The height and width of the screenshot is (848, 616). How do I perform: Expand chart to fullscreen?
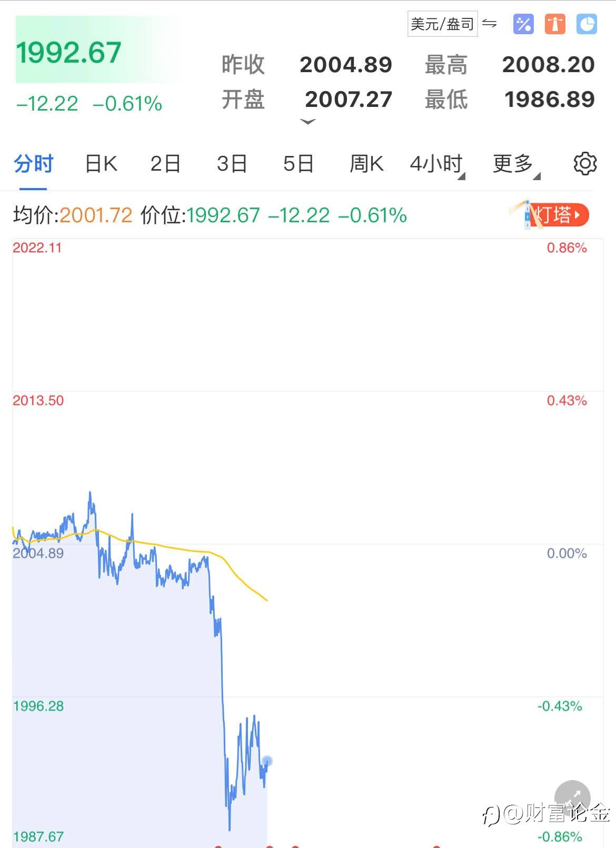point(572,797)
